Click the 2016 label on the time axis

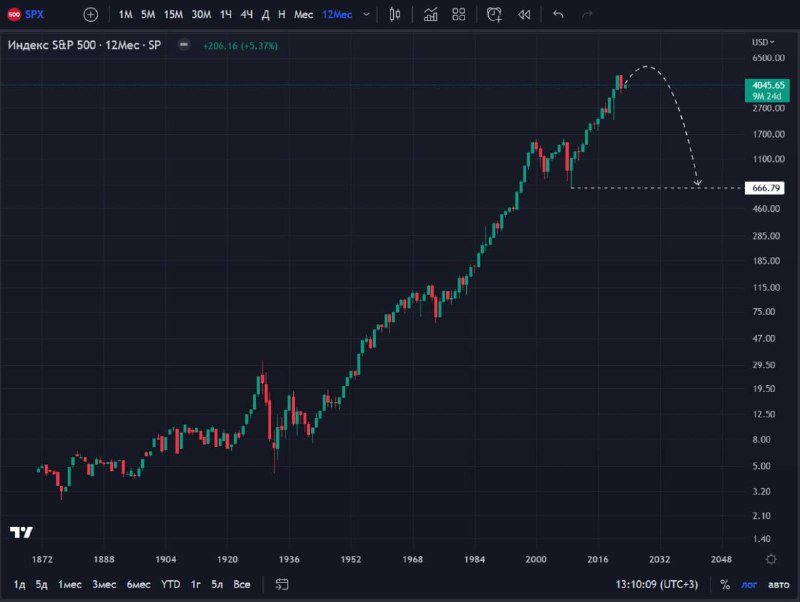pos(597,560)
